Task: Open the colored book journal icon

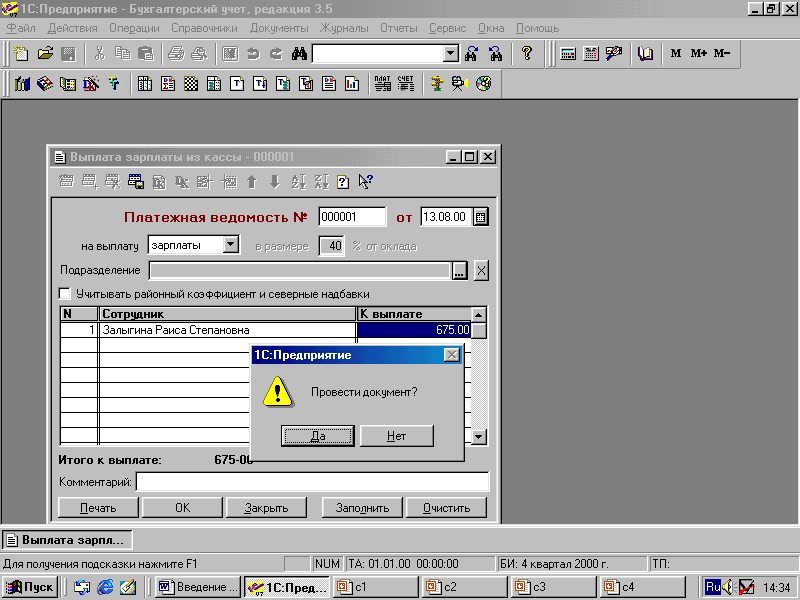Action: 45,84
